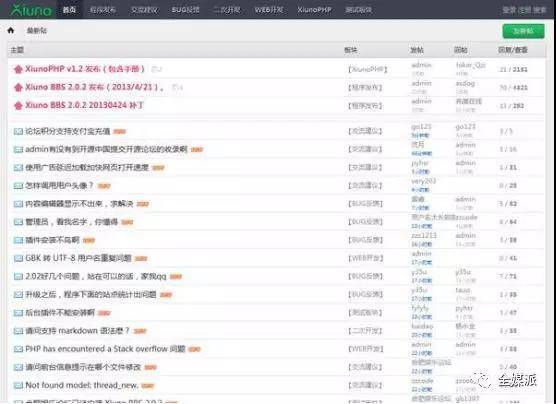
Task: Click [BUG反馈] category in '插件安装不鸟啊' row
Action: pyautogui.click(x=366, y=240)
